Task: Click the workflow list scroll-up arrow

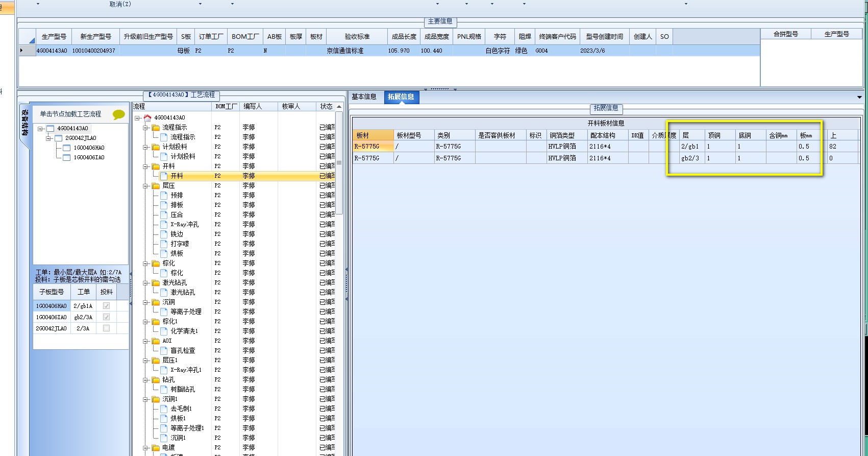Action: pos(339,106)
